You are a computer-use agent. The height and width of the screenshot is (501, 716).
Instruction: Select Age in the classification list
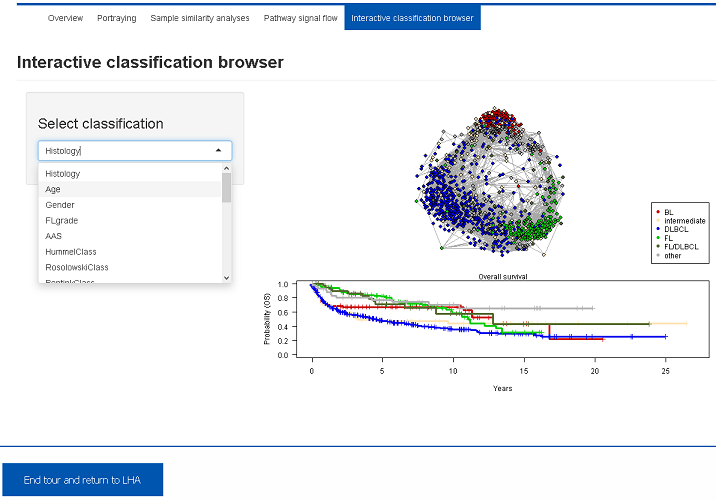[53, 189]
